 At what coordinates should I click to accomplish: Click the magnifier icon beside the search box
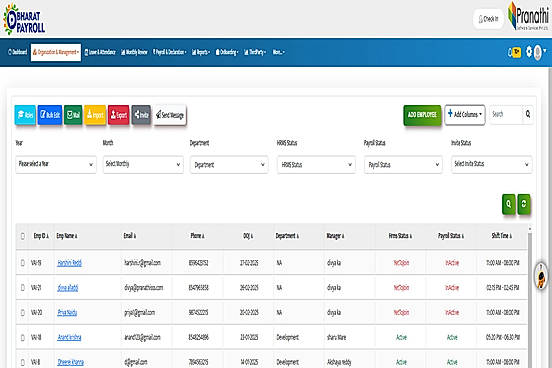click(528, 114)
